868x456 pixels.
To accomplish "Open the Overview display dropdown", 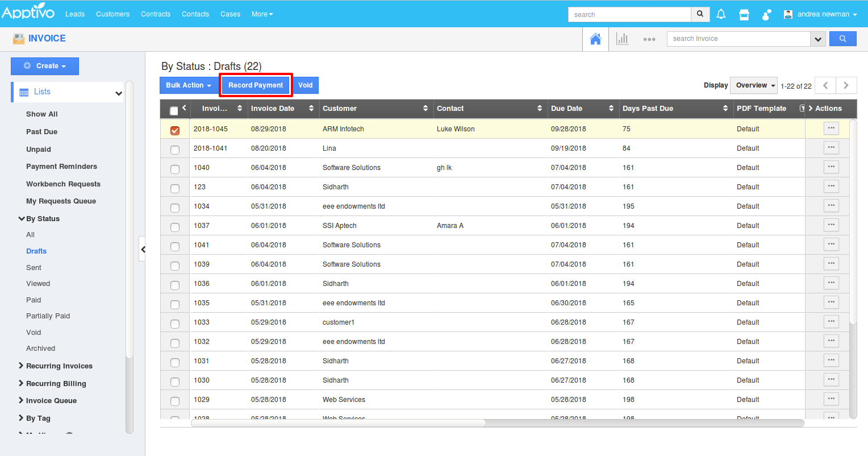I will coord(753,85).
